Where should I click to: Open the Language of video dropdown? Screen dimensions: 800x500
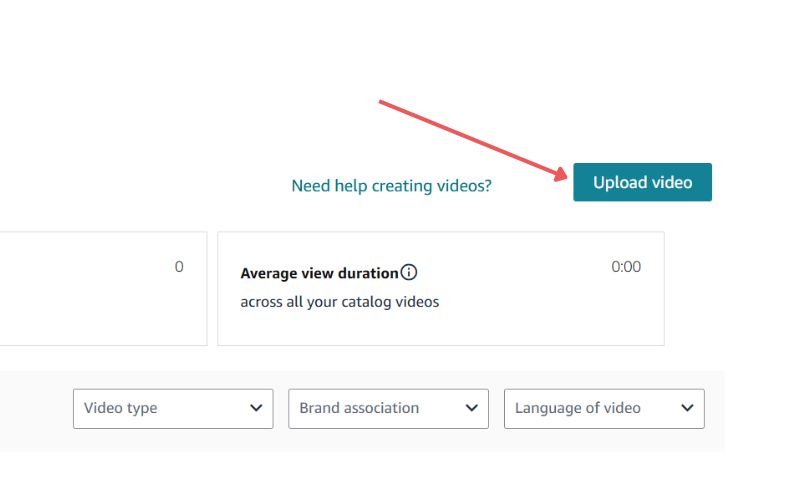pyautogui.click(x=604, y=409)
